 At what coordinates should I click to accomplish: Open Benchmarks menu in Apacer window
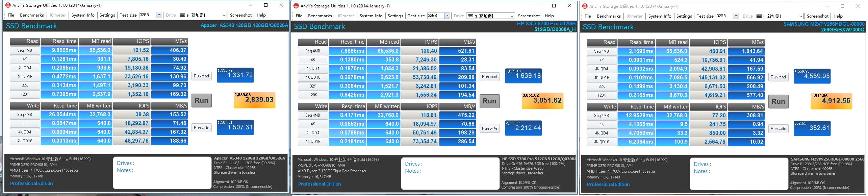(32, 15)
